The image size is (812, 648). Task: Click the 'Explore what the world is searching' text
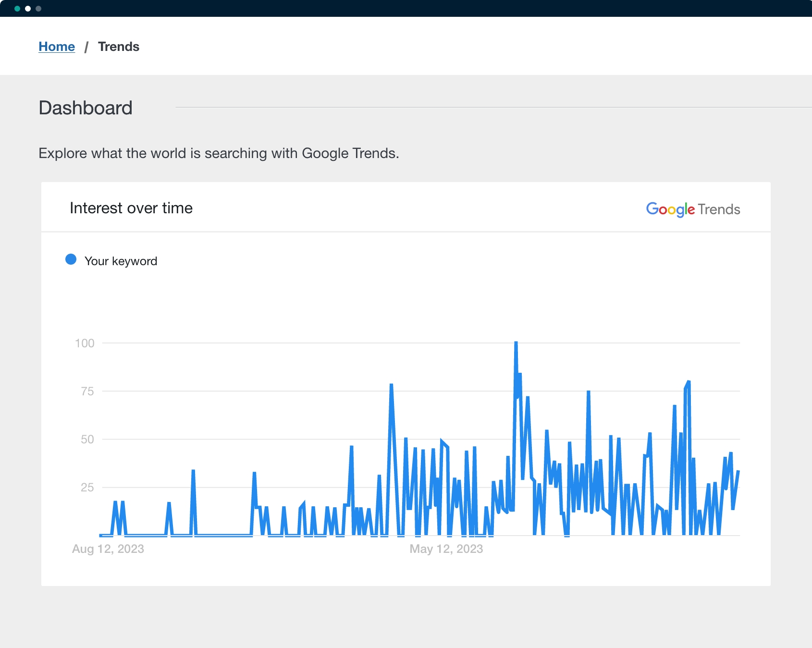point(219,153)
